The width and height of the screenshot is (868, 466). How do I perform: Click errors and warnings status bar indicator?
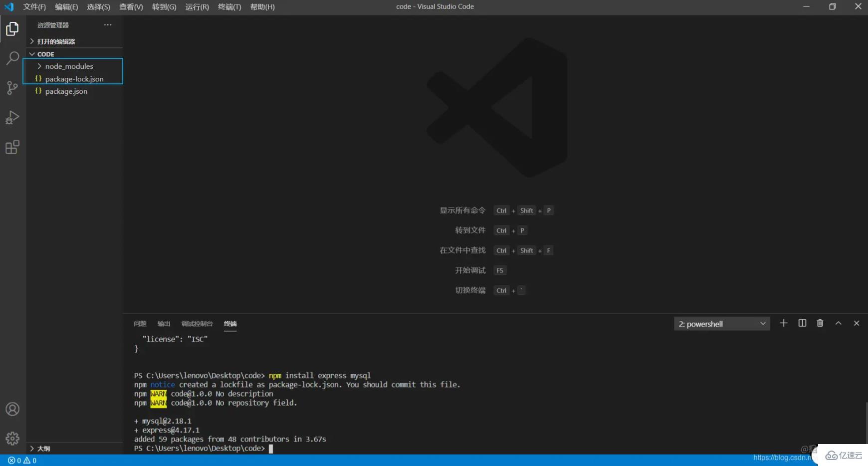22,461
